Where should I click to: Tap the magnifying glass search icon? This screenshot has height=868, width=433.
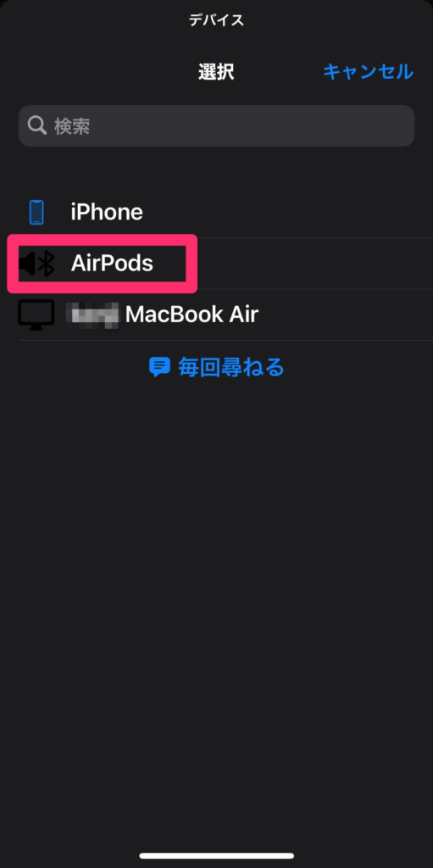37,125
